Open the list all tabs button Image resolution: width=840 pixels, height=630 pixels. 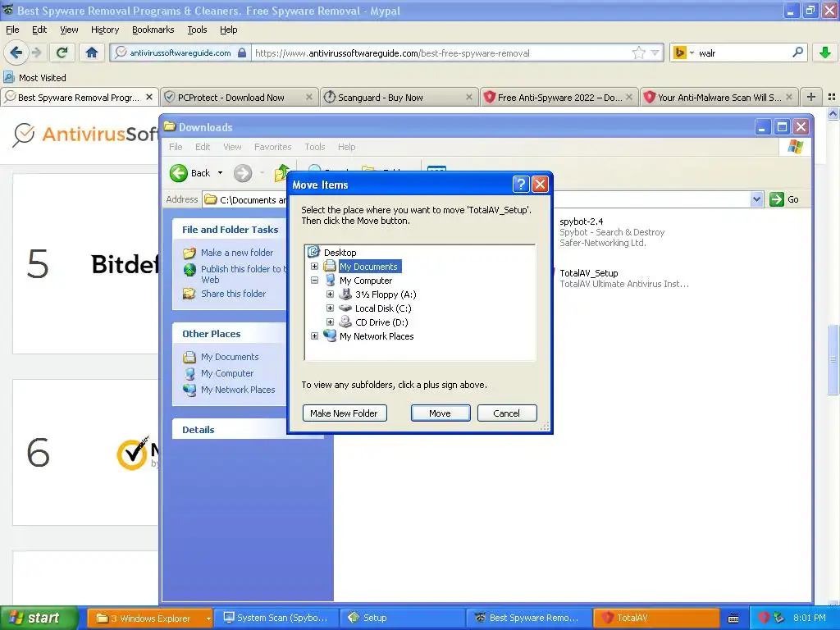click(832, 97)
